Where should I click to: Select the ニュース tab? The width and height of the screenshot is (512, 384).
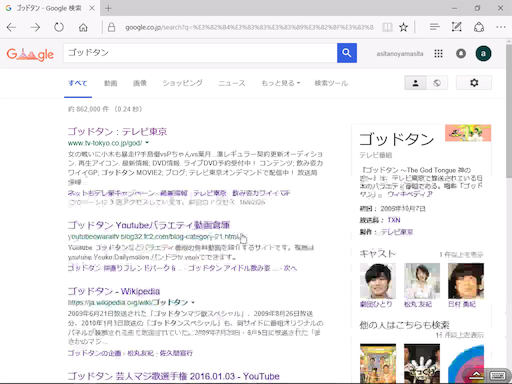point(232,83)
